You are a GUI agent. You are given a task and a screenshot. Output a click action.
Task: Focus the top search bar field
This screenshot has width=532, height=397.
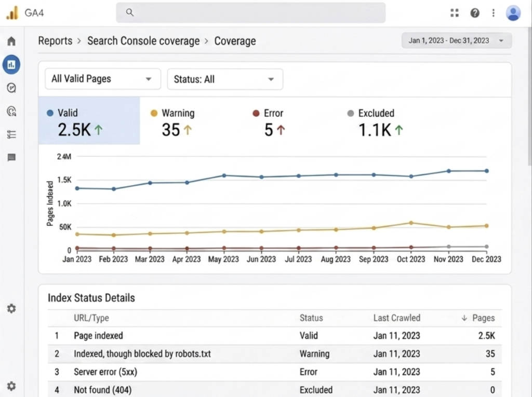(x=251, y=12)
